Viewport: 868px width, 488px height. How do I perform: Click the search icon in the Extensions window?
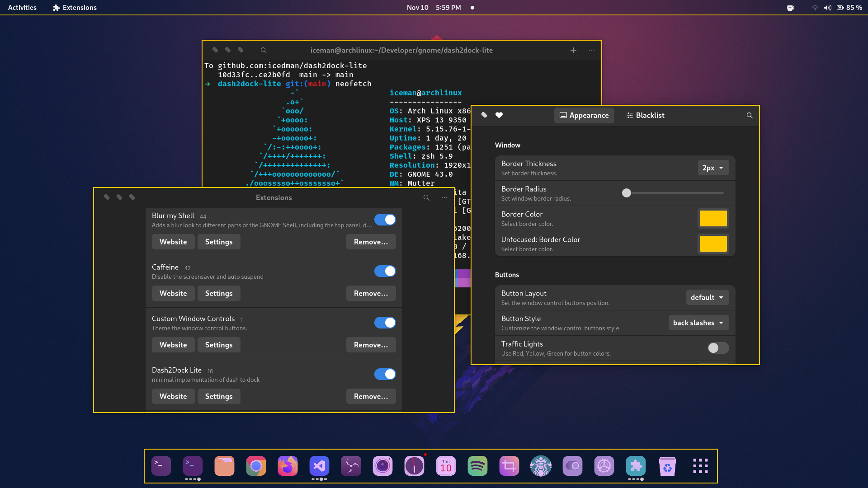click(426, 197)
